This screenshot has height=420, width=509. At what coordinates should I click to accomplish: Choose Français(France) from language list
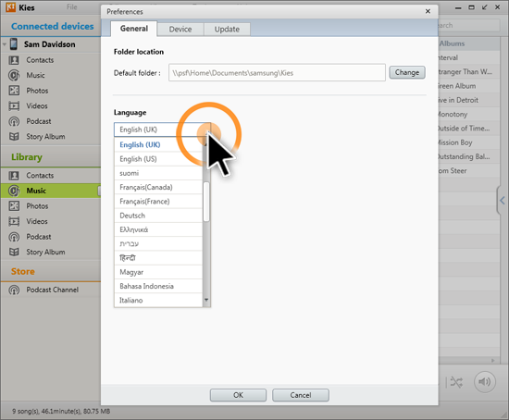158,202
